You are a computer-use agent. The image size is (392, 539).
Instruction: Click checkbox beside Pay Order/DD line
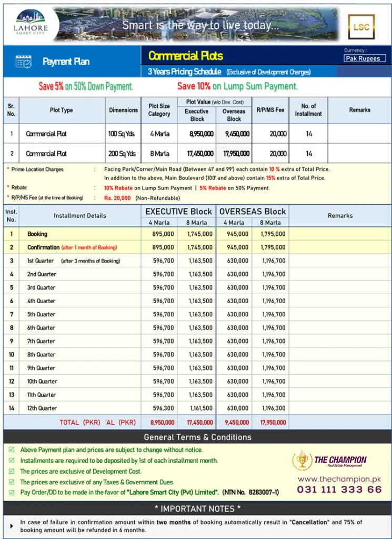pyautogui.click(x=12, y=492)
